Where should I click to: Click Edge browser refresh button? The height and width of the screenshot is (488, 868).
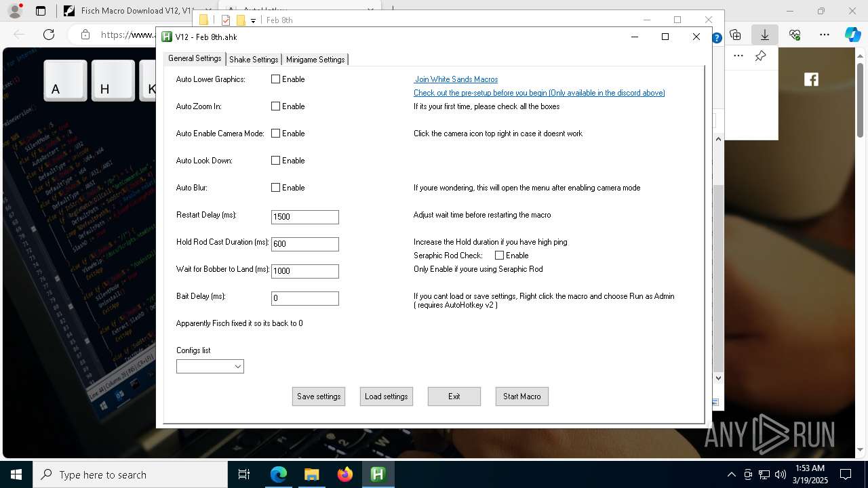point(49,35)
